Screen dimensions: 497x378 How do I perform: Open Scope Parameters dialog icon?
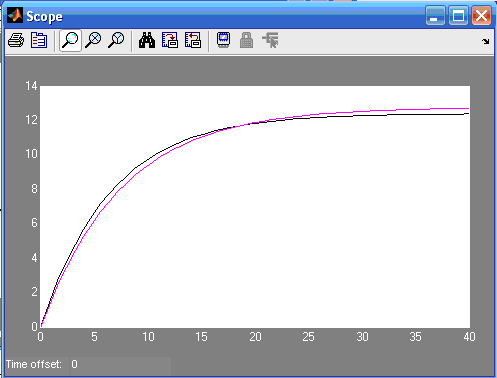39,40
